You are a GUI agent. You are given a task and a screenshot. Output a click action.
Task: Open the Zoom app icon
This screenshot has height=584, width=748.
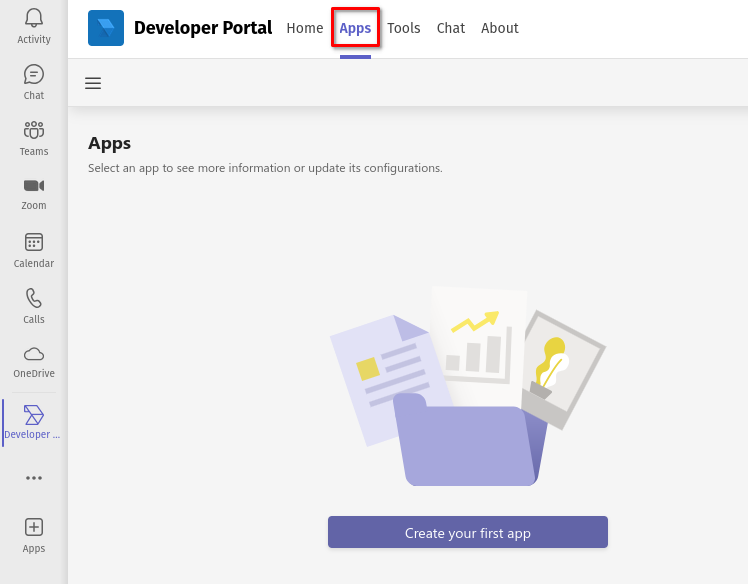click(x=34, y=186)
